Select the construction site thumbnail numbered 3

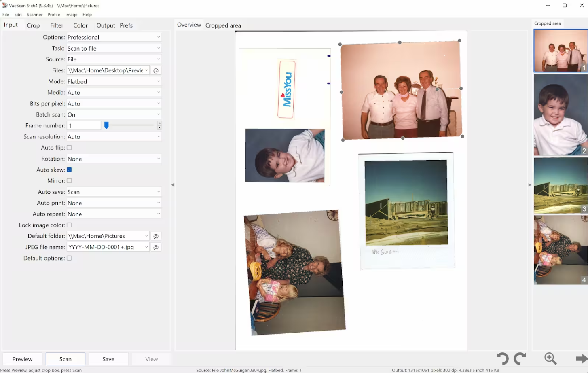click(x=560, y=186)
